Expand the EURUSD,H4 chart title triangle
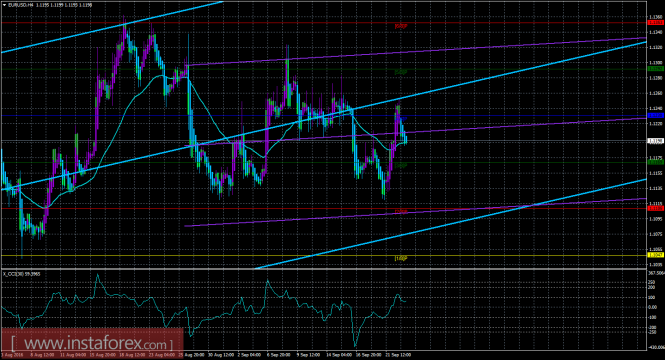 [x=4, y=5]
